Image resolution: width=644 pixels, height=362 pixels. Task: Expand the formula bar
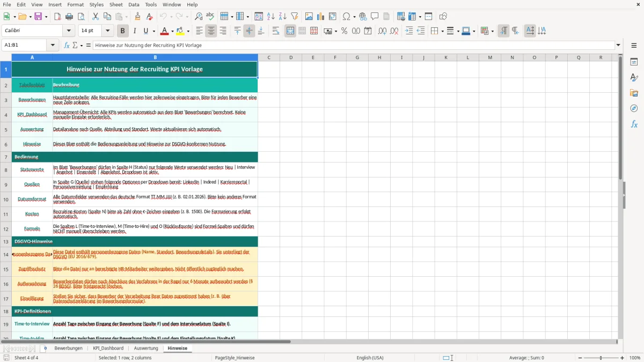click(x=618, y=46)
